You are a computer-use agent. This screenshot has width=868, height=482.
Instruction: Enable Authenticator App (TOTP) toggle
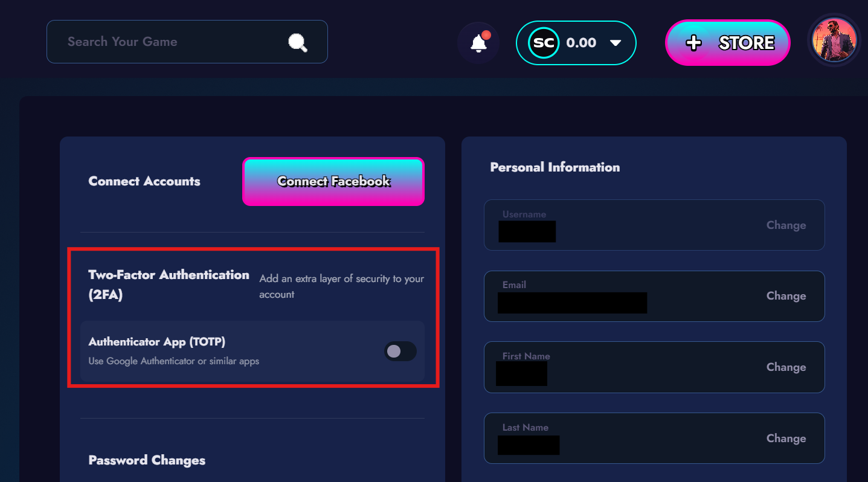pyautogui.click(x=400, y=352)
